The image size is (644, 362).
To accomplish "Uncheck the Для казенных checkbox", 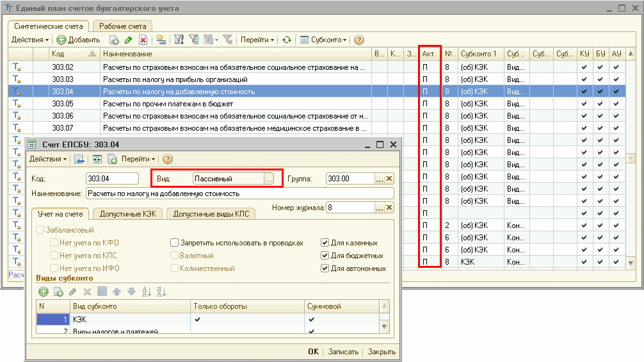I will pos(325,243).
